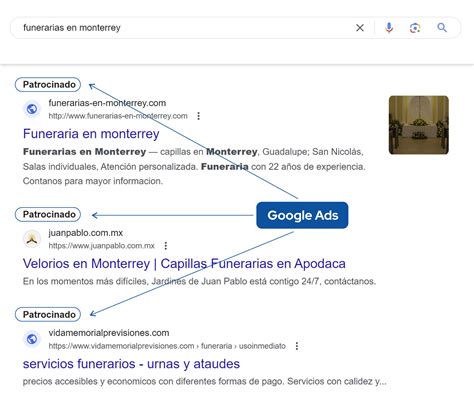Click the juanpablo.com.mx site favicon
This screenshot has height=408, width=474.
pyautogui.click(x=32, y=239)
